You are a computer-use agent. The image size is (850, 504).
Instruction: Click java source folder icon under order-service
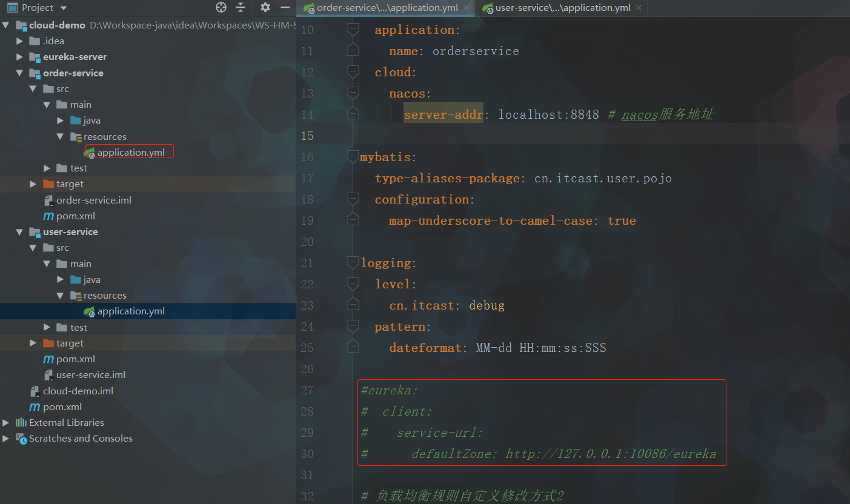pos(76,121)
